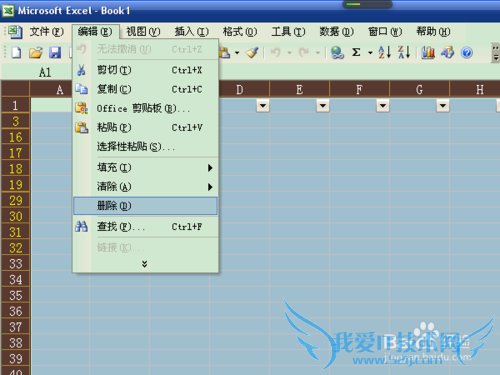Open the column E filter dropdown

point(323,106)
